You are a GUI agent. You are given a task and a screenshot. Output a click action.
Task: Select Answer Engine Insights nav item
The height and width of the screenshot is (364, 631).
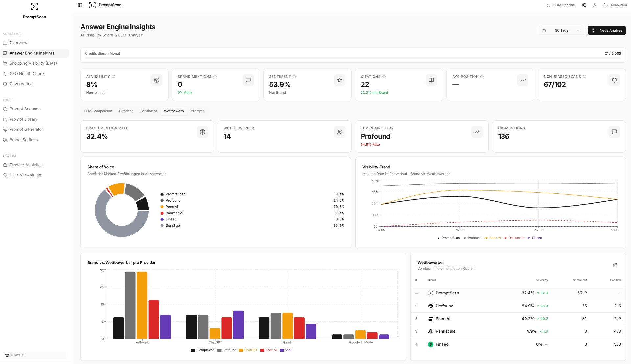click(x=35, y=53)
